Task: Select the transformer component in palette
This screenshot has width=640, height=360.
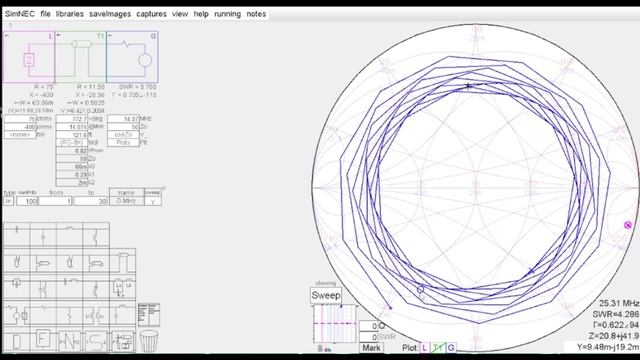Action: (96, 314)
